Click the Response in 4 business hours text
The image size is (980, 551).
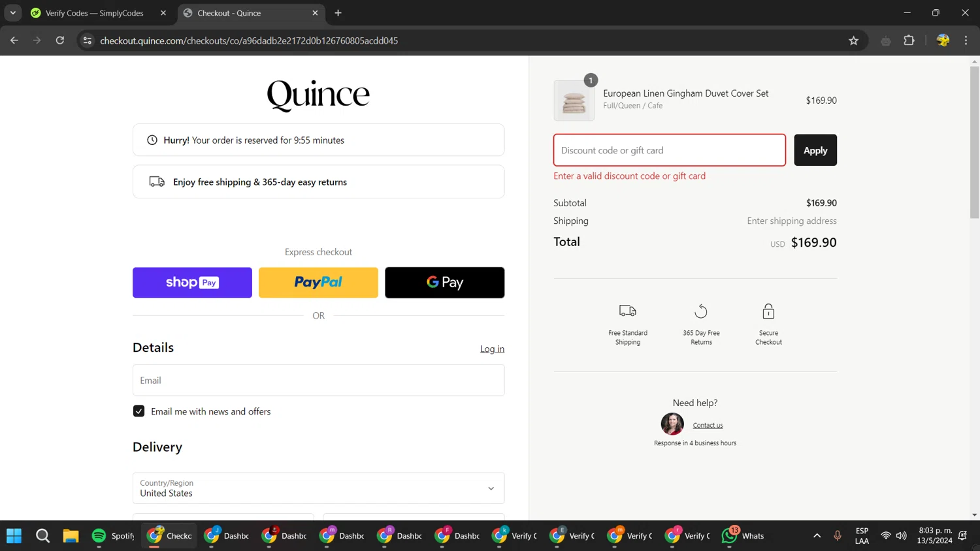[695, 443]
